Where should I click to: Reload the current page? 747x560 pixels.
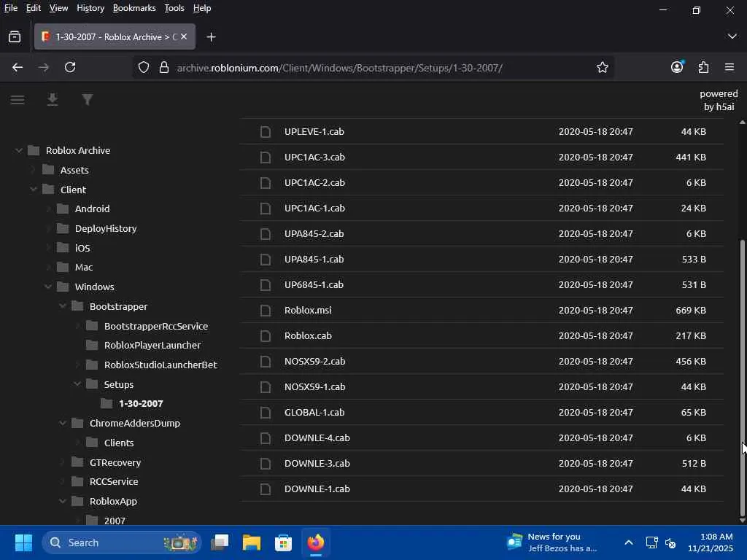click(70, 67)
